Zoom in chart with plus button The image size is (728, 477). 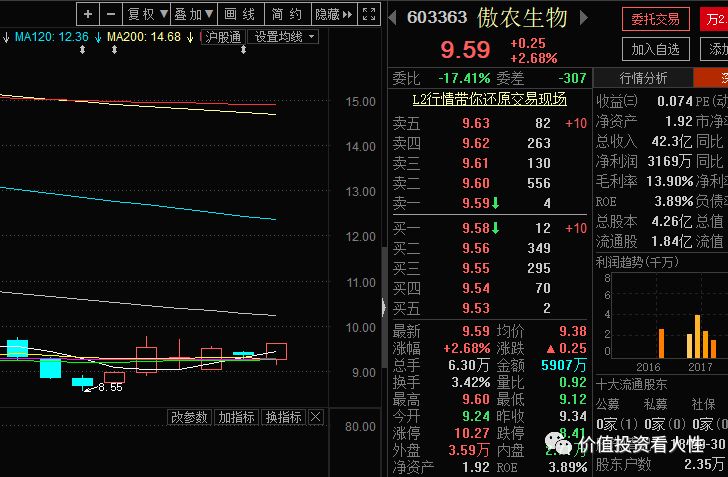(88, 14)
